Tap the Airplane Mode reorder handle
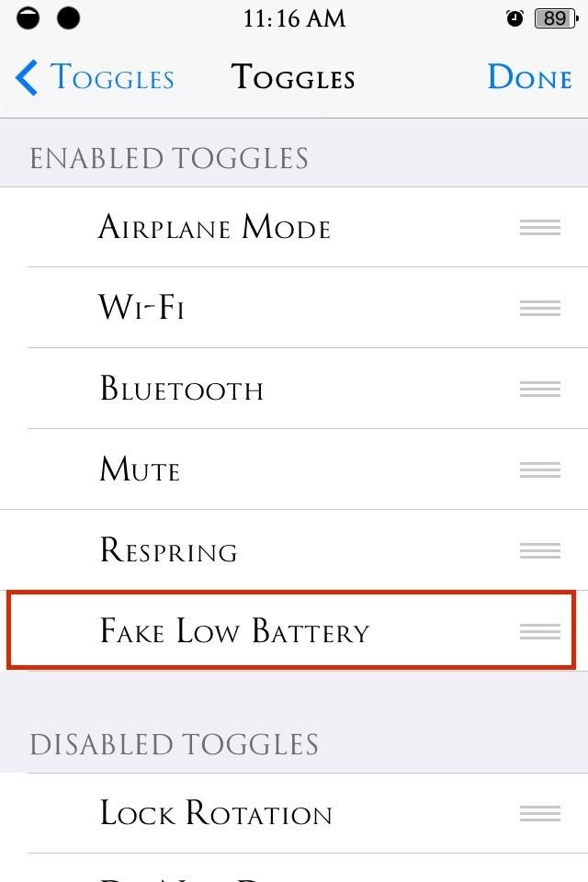Screen dimensions: 588x882 pyautogui.click(x=539, y=228)
